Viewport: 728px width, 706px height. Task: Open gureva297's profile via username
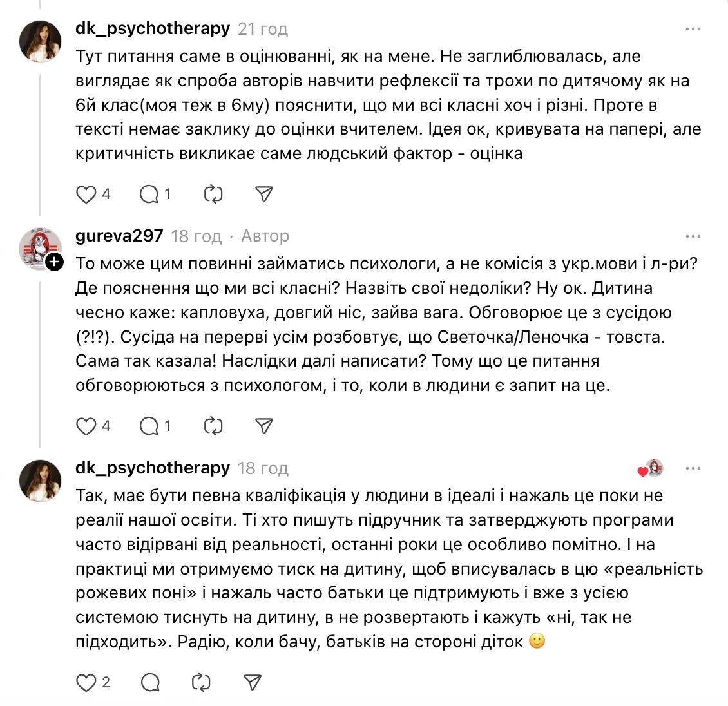(119, 236)
